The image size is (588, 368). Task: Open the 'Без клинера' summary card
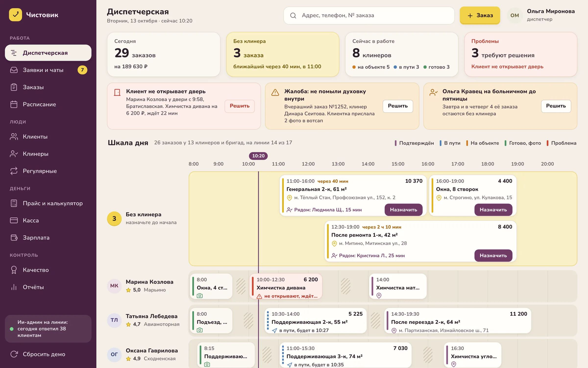(x=282, y=54)
